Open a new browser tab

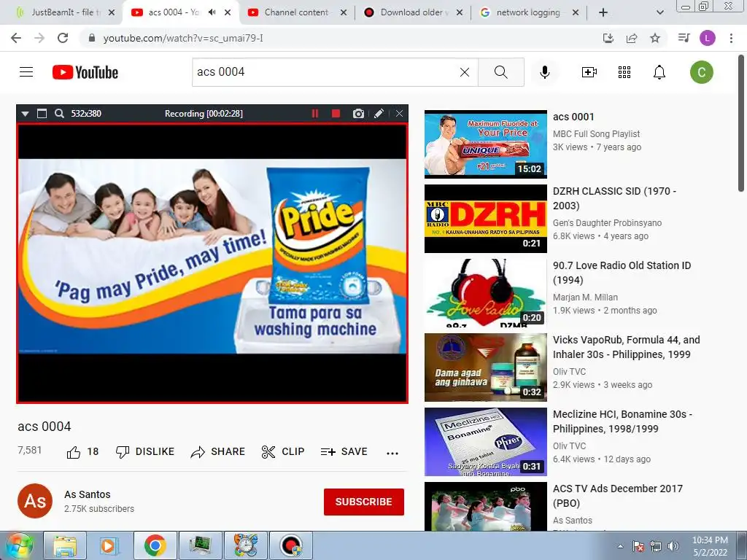coord(603,12)
